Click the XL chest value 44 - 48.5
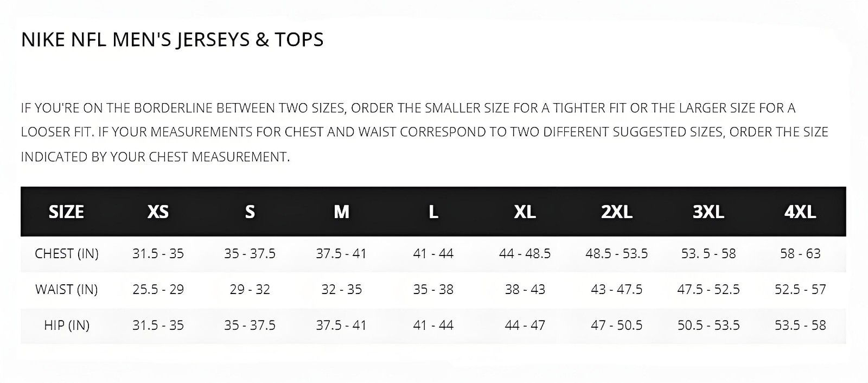The width and height of the screenshot is (868, 383). coord(525,253)
